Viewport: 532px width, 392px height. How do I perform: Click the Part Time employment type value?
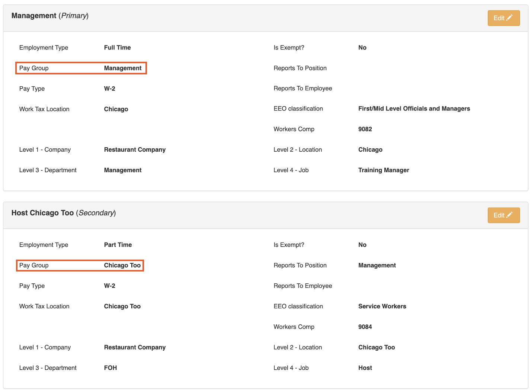click(x=118, y=245)
